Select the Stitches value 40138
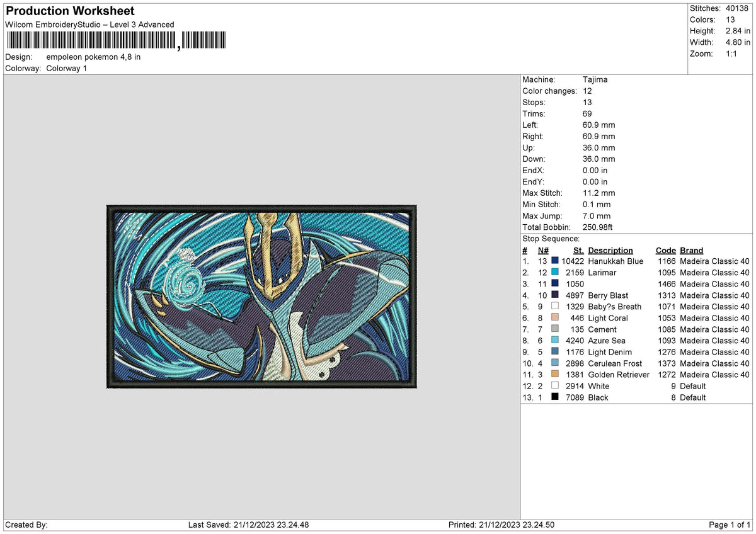This screenshot has width=756, height=534. [x=738, y=8]
